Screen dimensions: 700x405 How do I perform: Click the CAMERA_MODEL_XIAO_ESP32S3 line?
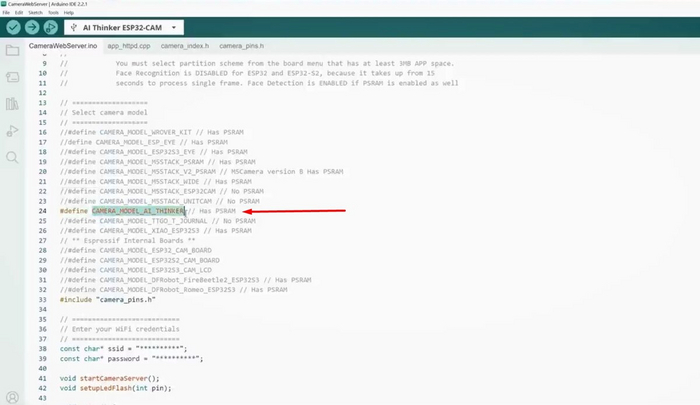(x=156, y=230)
